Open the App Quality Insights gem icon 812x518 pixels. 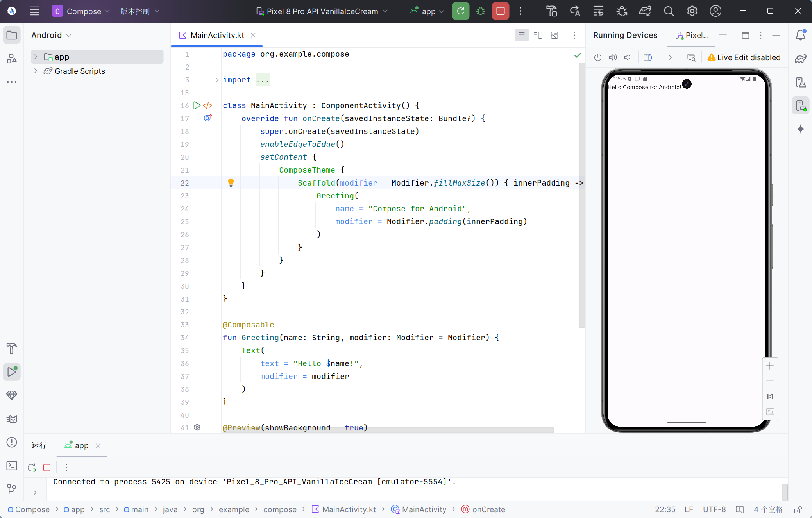point(12,395)
